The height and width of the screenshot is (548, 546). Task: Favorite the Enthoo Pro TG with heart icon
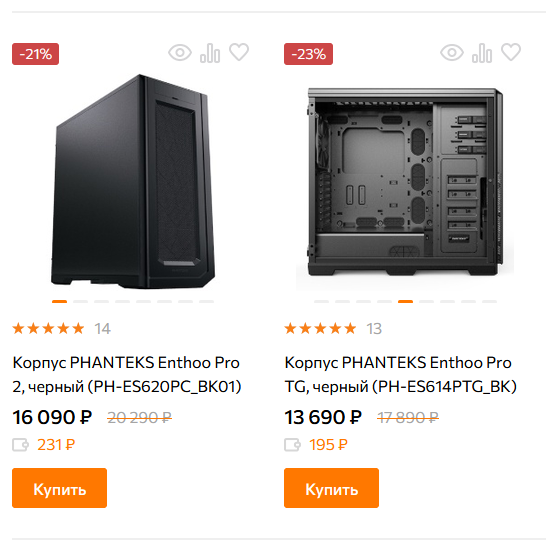511,52
